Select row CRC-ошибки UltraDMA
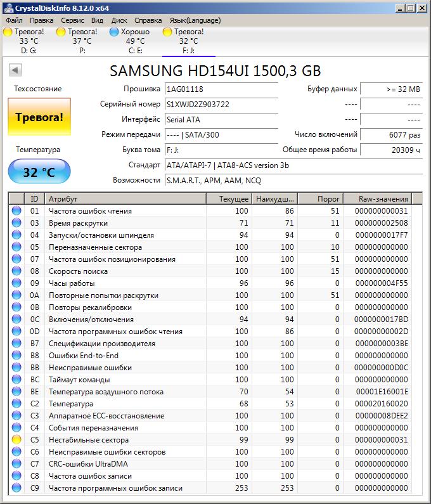The height and width of the screenshot is (504, 431). [210, 464]
